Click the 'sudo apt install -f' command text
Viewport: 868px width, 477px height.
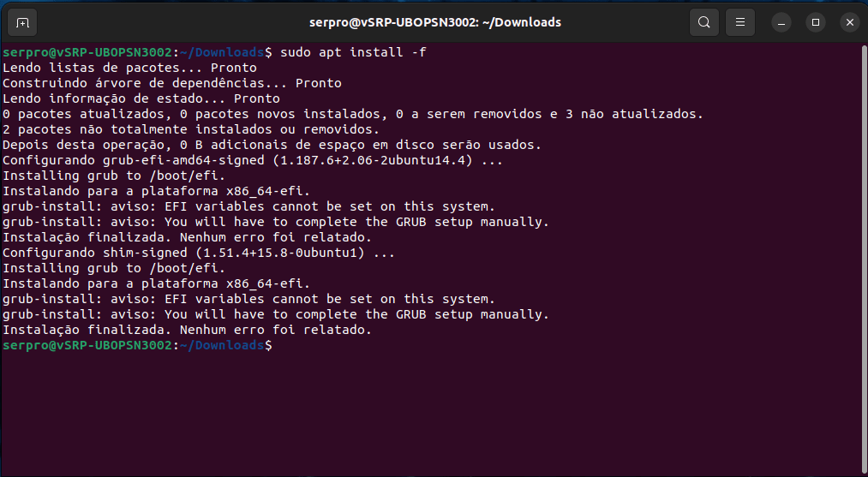pyautogui.click(x=353, y=52)
